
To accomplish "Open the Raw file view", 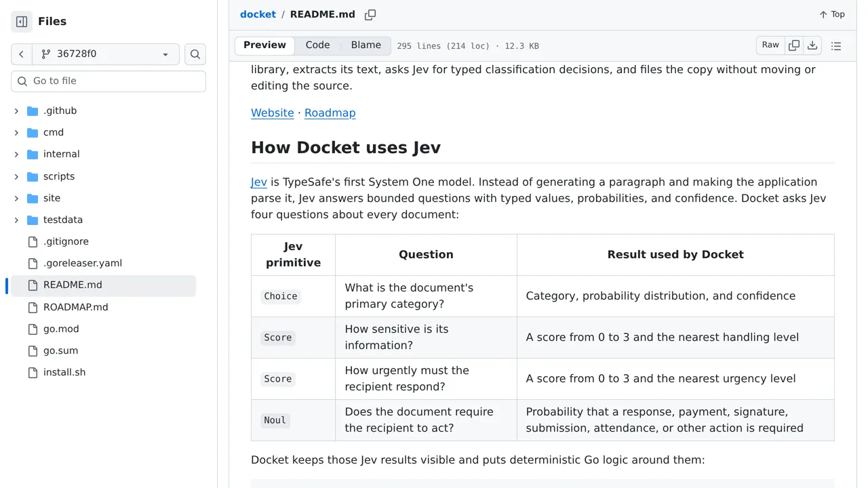I will (x=770, y=45).
